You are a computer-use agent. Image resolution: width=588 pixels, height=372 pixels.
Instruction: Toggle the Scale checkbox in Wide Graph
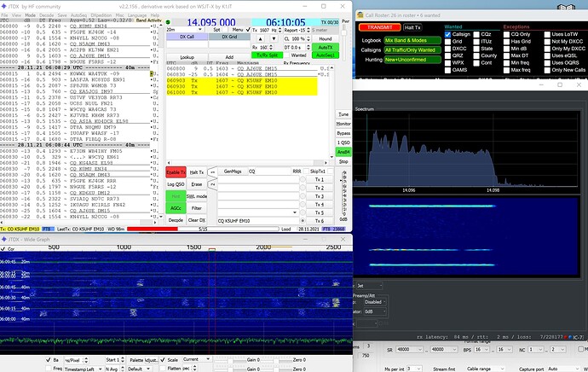[x=163, y=359]
